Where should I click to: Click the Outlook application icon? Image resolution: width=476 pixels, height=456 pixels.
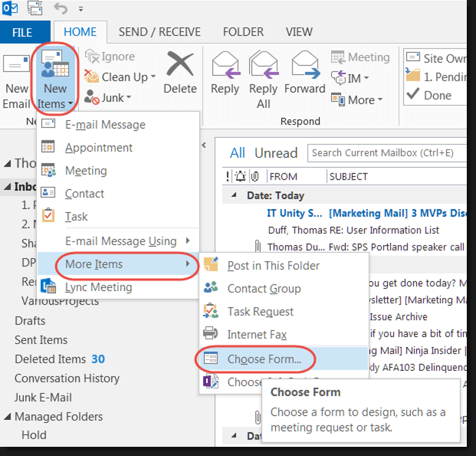coord(10,8)
